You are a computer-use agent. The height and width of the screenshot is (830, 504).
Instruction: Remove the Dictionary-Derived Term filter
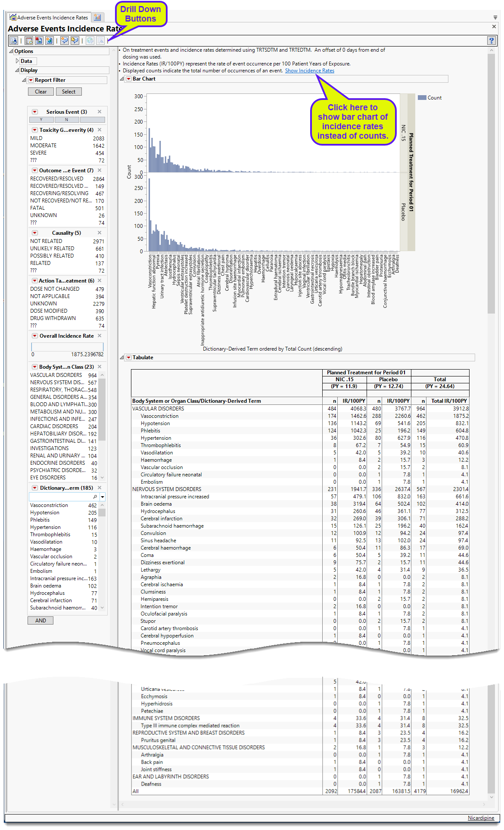[x=100, y=488]
